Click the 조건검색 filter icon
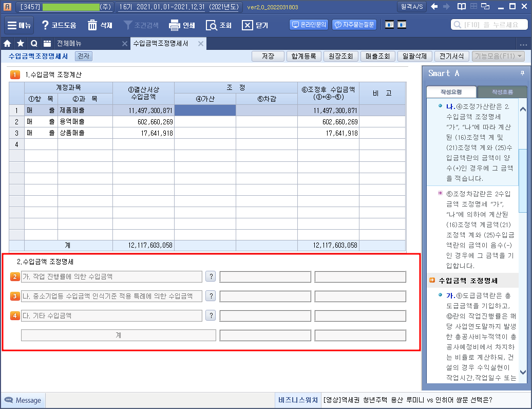Image resolution: width=532 pixels, height=409 pixels. point(141,25)
